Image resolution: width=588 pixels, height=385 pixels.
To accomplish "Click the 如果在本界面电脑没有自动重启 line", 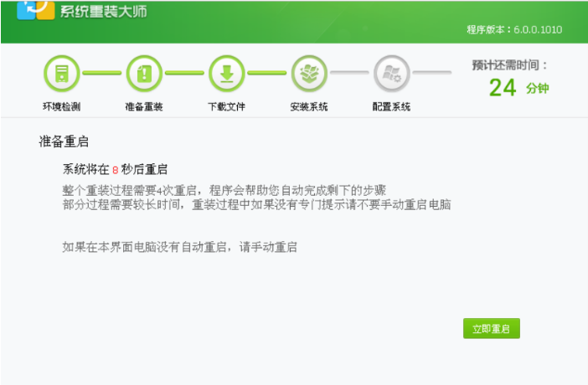I will (179, 247).
